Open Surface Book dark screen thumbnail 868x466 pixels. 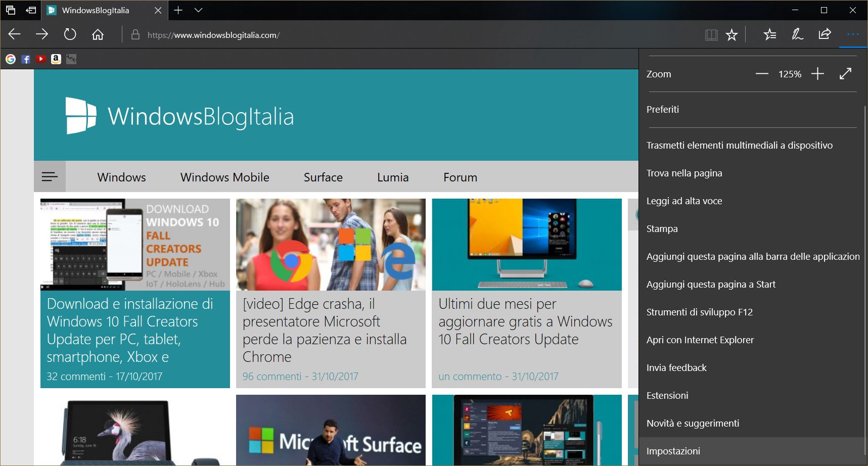[x=527, y=430]
